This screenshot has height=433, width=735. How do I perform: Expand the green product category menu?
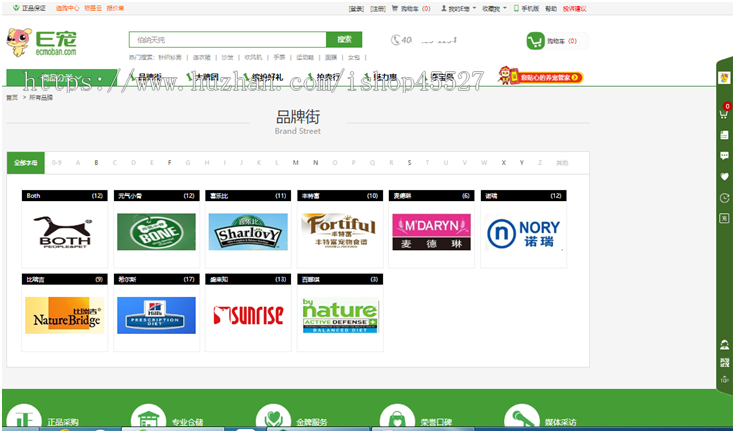coord(61,77)
